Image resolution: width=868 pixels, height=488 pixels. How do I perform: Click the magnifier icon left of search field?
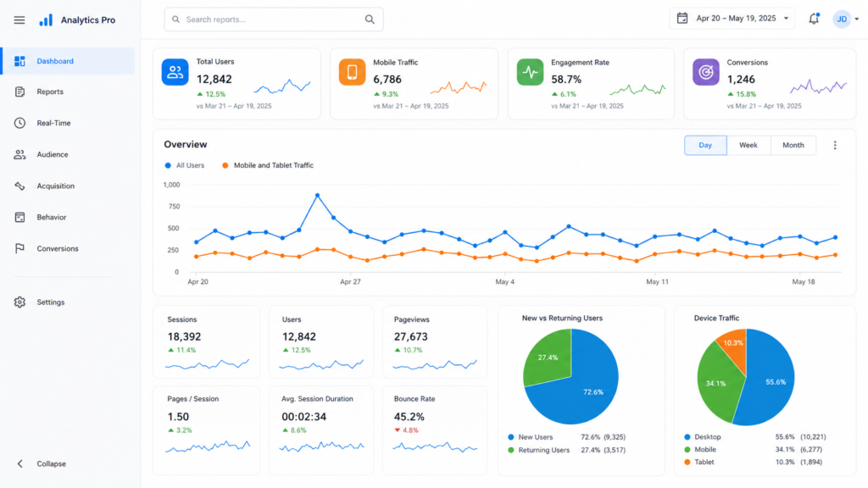[x=176, y=19]
